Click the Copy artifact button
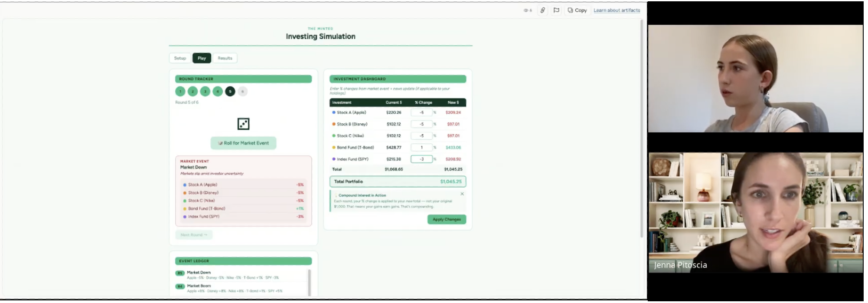868x303 pixels. (577, 10)
